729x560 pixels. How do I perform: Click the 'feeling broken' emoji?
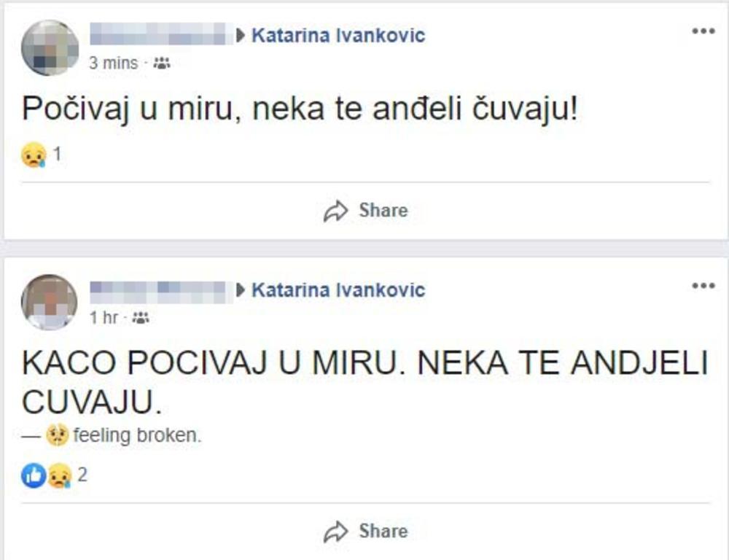click(x=57, y=436)
